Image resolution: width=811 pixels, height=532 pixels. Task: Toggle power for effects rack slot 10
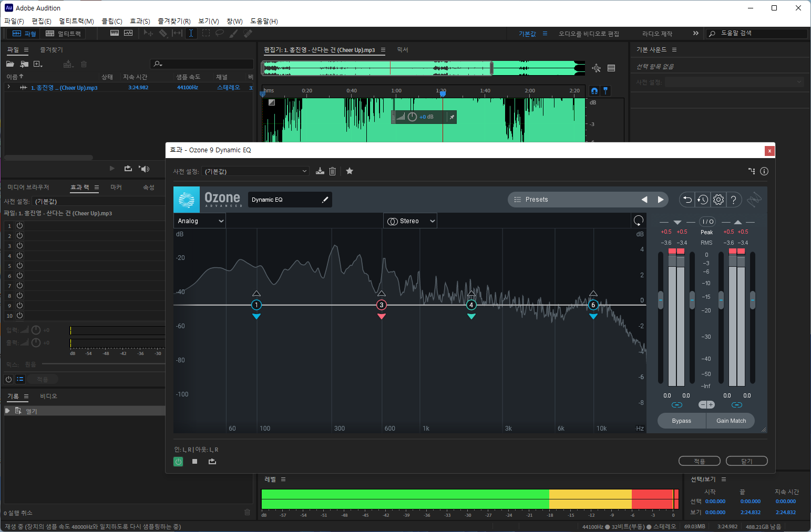pyautogui.click(x=19, y=315)
